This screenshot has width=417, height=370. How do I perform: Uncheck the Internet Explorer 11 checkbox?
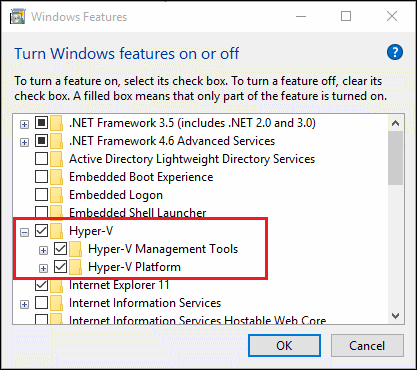click(41, 285)
